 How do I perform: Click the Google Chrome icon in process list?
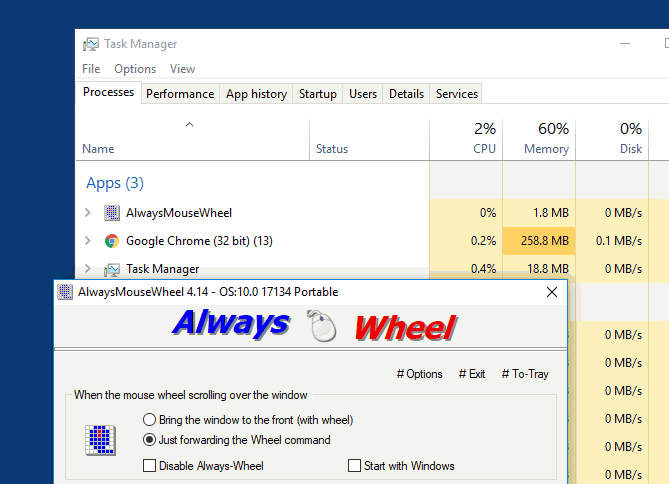pos(112,241)
